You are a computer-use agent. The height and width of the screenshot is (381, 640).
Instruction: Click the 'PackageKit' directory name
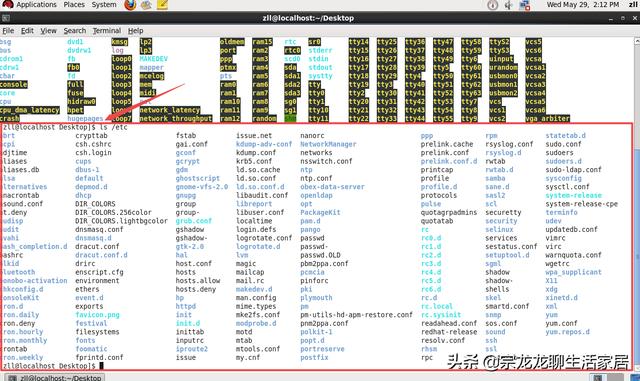(x=320, y=213)
